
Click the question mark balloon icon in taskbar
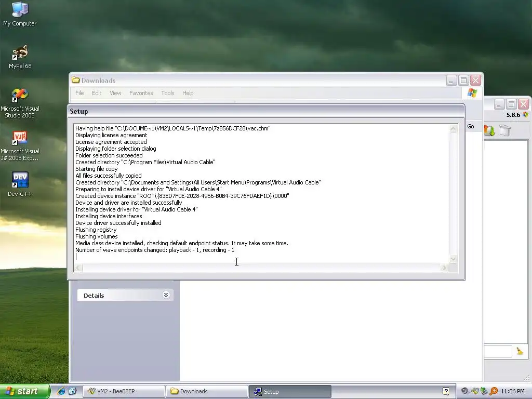pos(446,391)
